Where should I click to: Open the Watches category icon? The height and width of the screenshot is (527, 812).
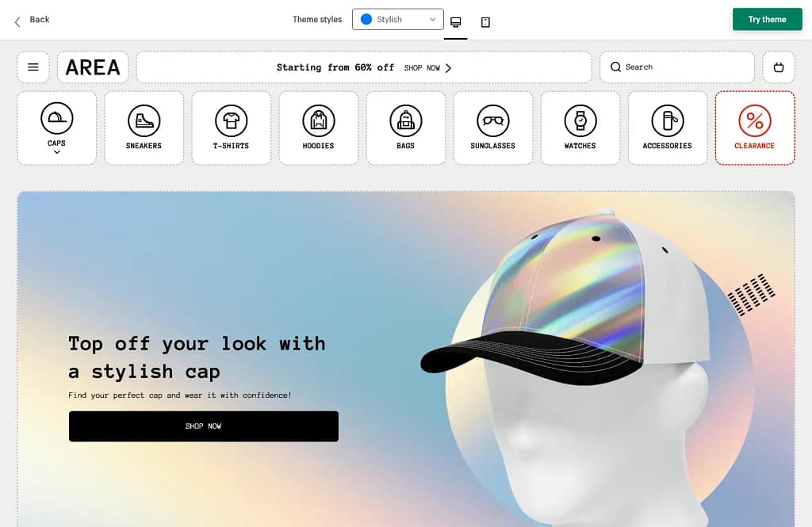(580, 121)
